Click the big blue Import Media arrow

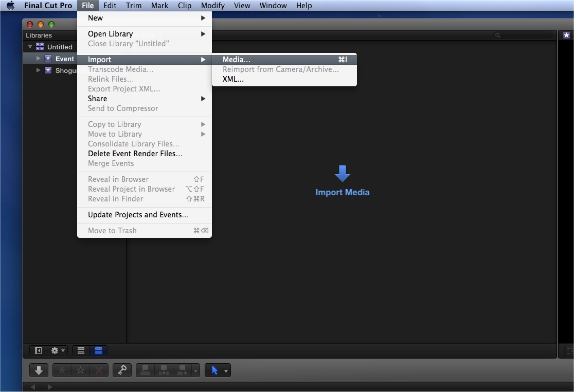click(343, 174)
